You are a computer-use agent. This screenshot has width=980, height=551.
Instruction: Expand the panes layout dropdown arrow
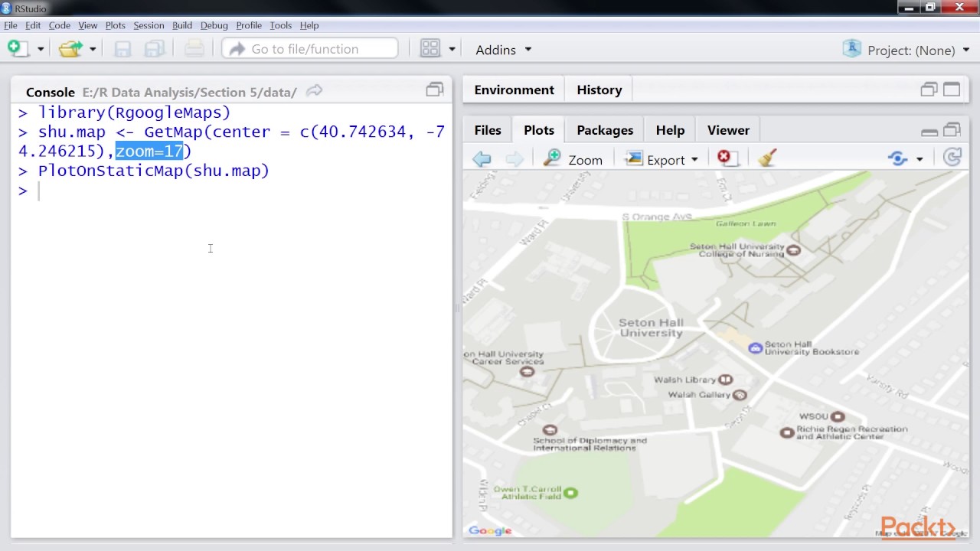(452, 50)
